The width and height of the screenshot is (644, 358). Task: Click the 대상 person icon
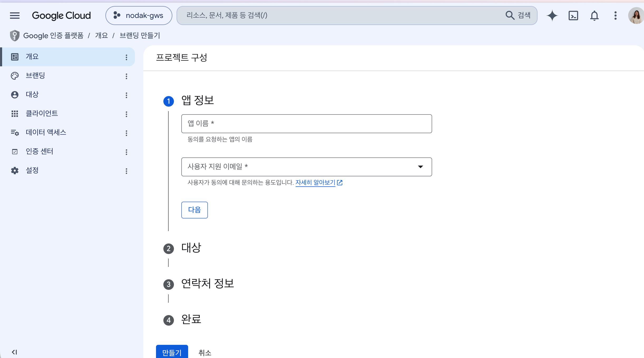(x=15, y=95)
